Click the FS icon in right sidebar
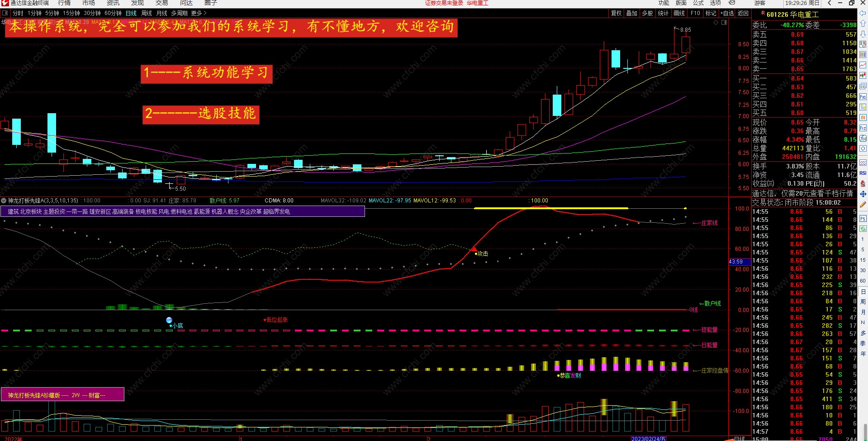Image resolution: width=868 pixels, height=441 pixels. pos(863,218)
